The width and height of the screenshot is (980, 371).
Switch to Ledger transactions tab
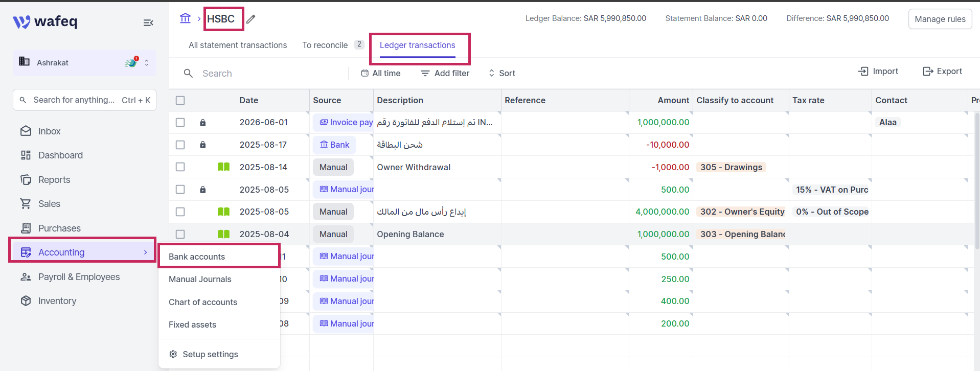417,45
